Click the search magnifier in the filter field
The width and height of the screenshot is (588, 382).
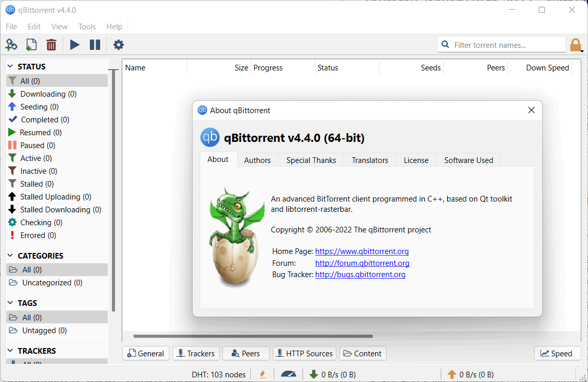coord(445,45)
